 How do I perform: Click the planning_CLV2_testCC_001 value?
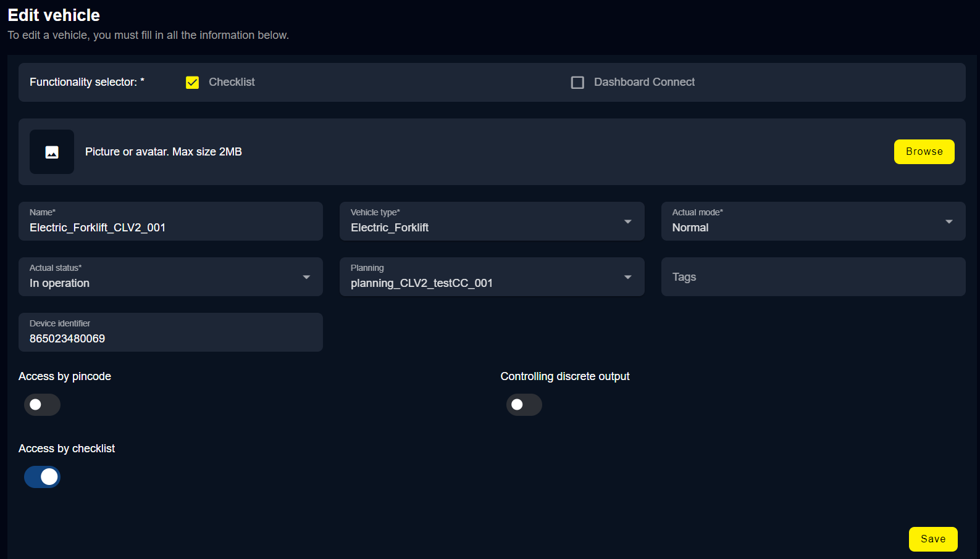422,283
